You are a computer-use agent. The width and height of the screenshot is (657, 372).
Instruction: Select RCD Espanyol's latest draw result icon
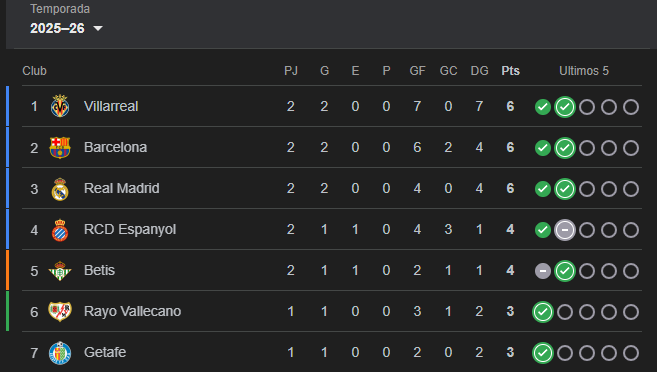[x=565, y=230]
